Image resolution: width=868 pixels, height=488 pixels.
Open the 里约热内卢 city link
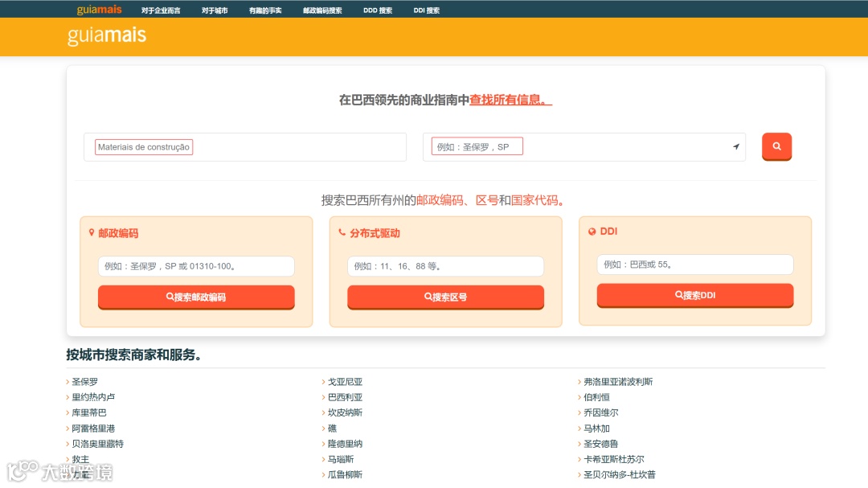coord(93,397)
